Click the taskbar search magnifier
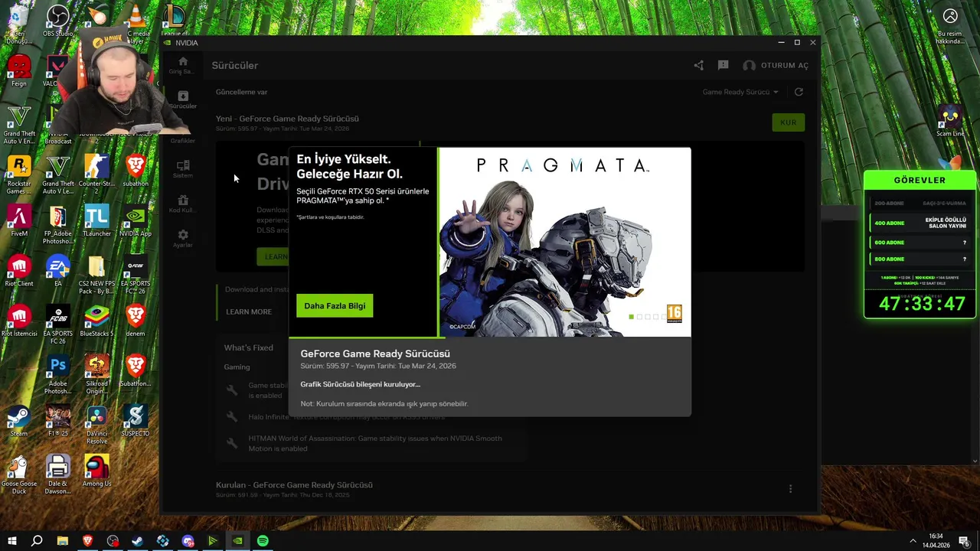The height and width of the screenshot is (551, 980). (x=37, y=541)
